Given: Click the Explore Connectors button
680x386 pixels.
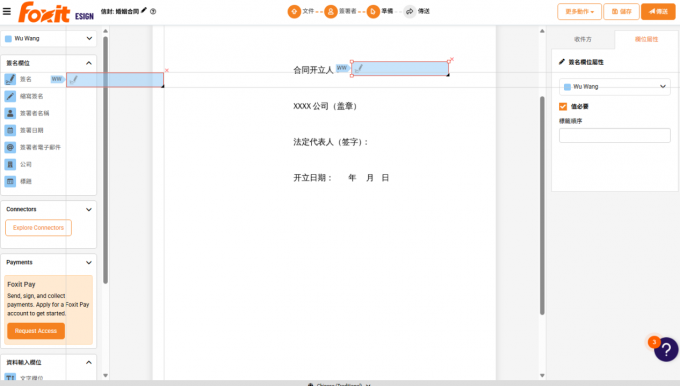Looking at the screenshot, I should (38, 228).
